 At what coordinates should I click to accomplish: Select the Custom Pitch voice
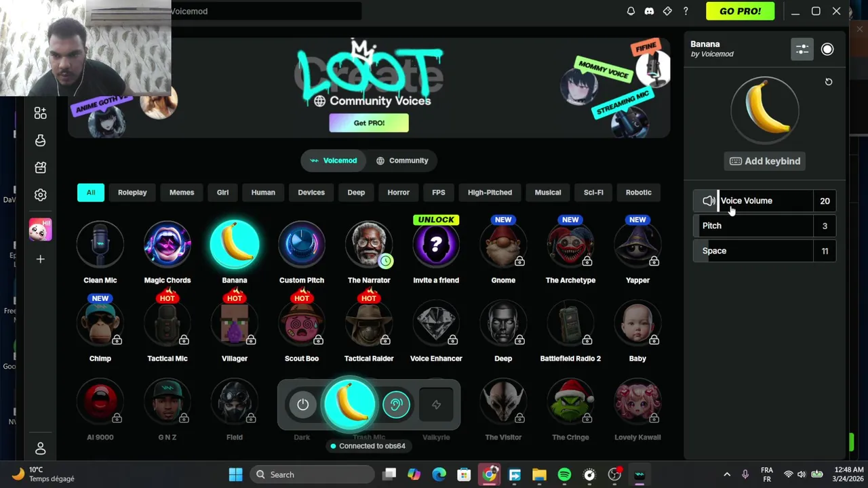pos(302,245)
